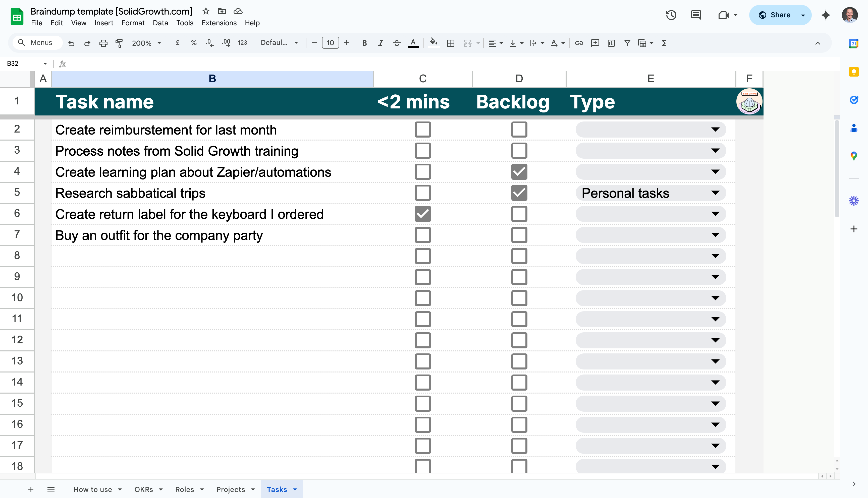Click the strikethrough formatting icon
Viewport: 868px width, 498px height.
click(x=397, y=43)
